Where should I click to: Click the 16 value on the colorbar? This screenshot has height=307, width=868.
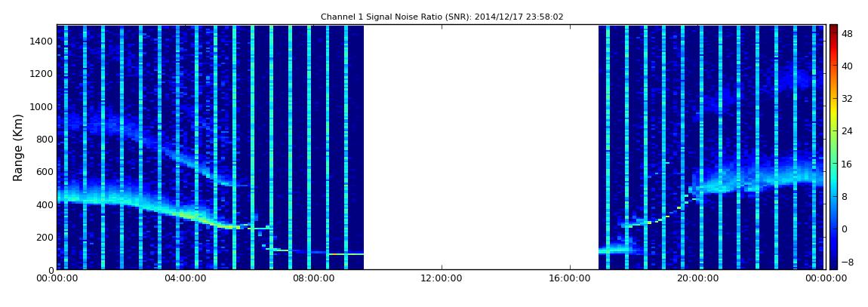[x=848, y=164]
